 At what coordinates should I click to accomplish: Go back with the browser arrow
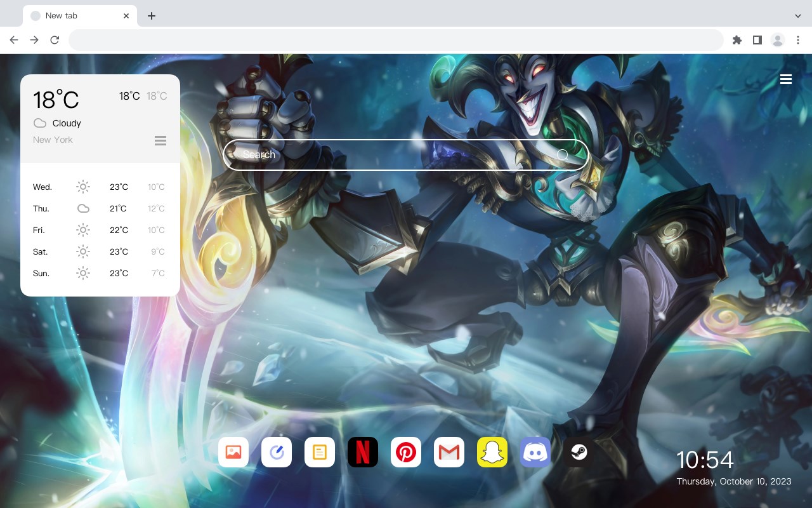14,40
